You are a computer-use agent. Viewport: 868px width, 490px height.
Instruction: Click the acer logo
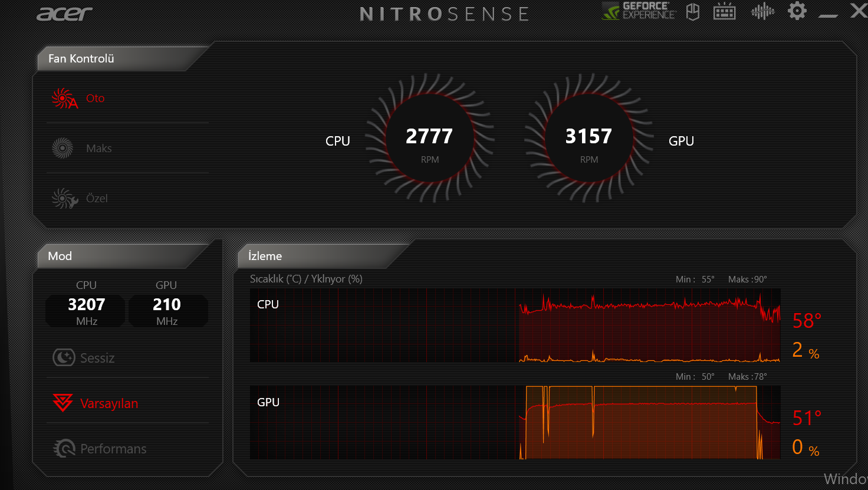65,14
